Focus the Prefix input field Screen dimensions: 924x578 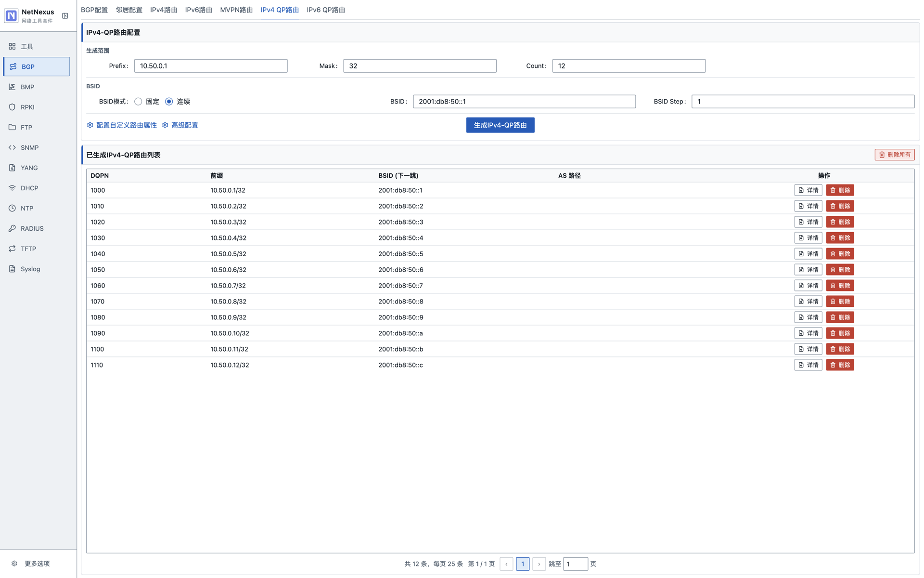coord(211,66)
